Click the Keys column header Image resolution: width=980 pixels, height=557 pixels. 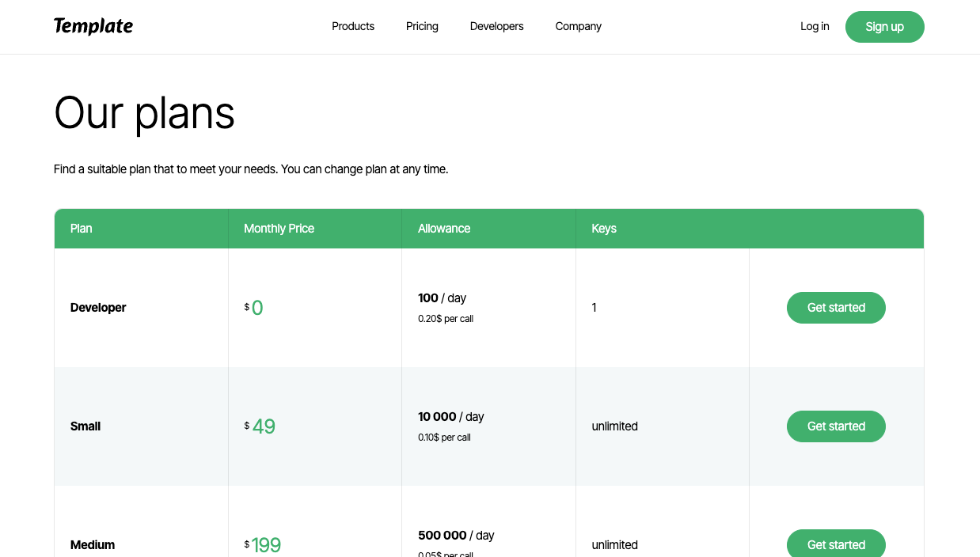pos(604,229)
